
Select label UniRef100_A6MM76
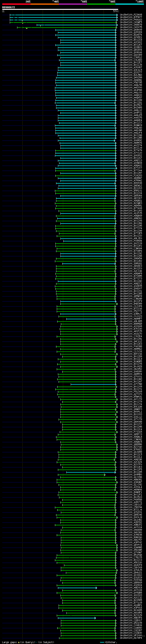coord(131,143)
